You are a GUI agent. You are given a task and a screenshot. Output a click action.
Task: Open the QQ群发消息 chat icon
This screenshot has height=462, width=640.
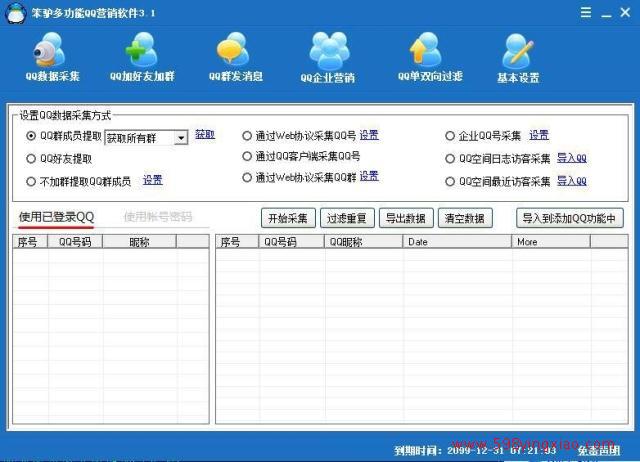pos(234,50)
